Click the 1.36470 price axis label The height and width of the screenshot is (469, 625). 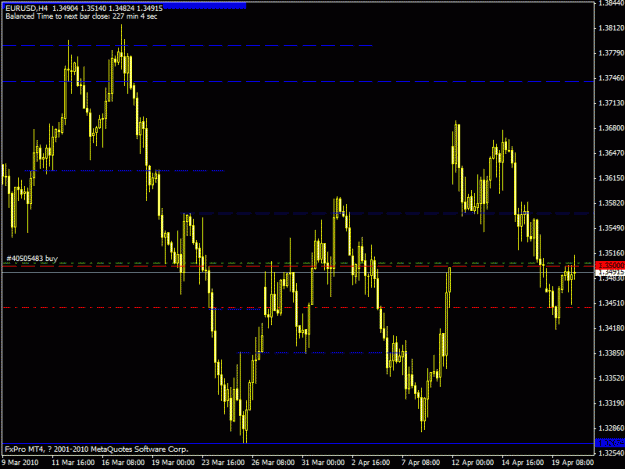[x=611, y=153]
